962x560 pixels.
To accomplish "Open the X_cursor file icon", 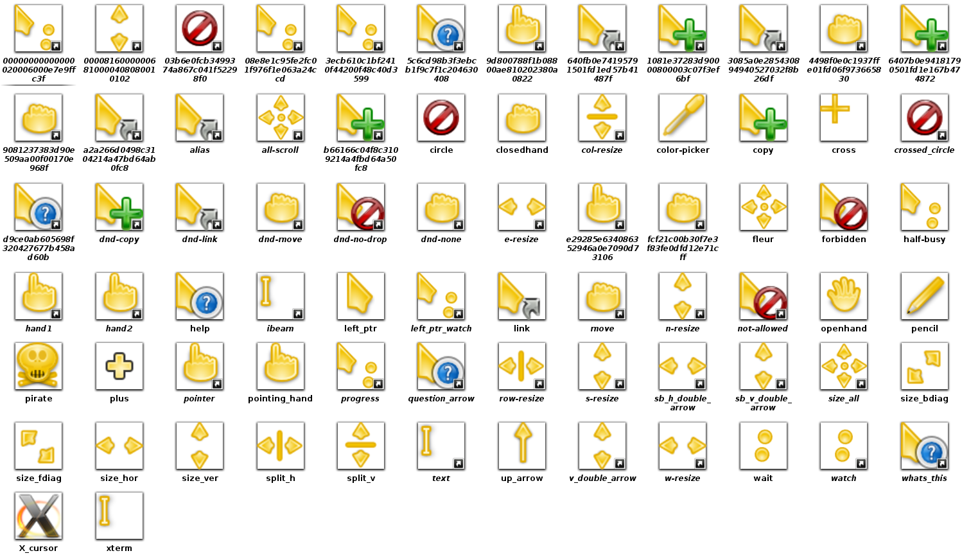I will [x=39, y=516].
